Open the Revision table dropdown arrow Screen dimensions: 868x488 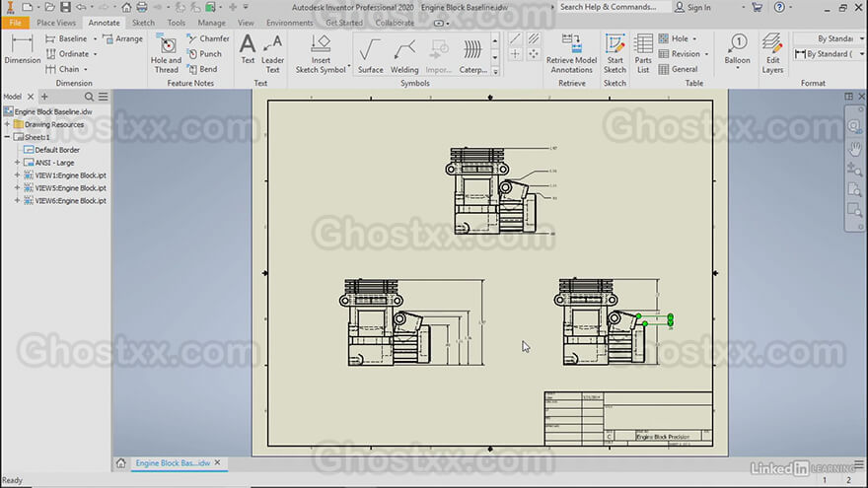tap(706, 54)
